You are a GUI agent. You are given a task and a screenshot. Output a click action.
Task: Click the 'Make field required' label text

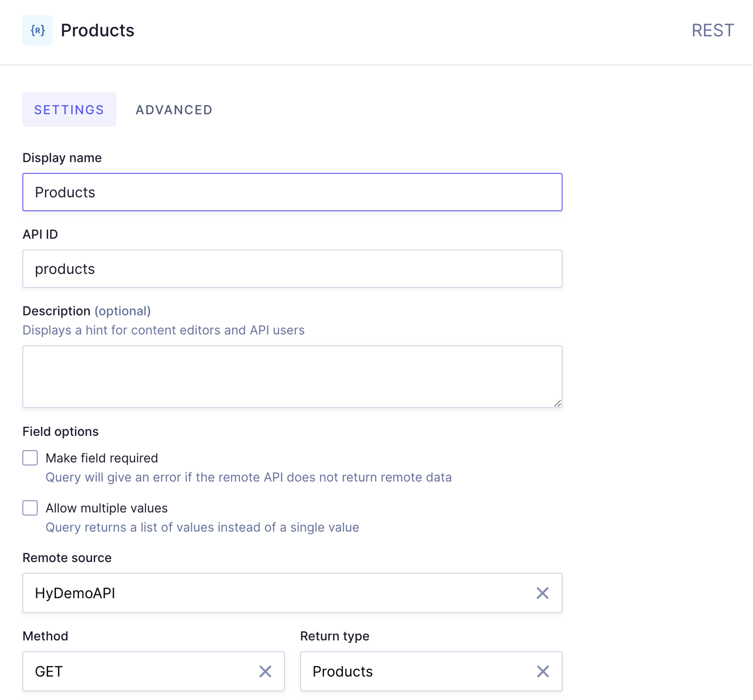pyautogui.click(x=101, y=458)
